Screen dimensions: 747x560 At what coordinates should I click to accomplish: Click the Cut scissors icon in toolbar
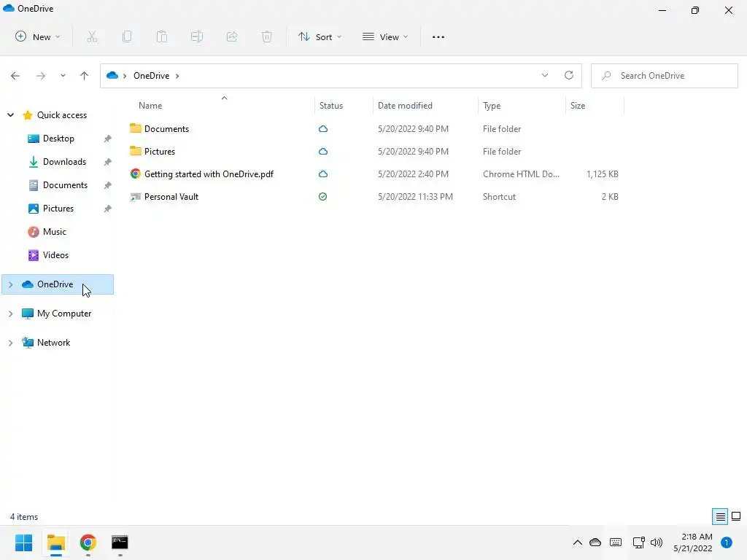click(x=92, y=36)
